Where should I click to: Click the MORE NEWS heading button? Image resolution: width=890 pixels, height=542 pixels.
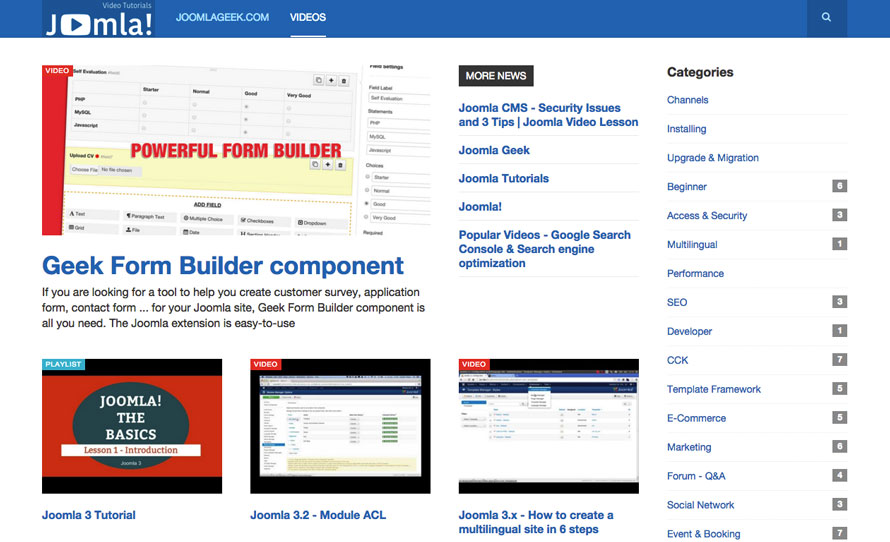(x=496, y=75)
